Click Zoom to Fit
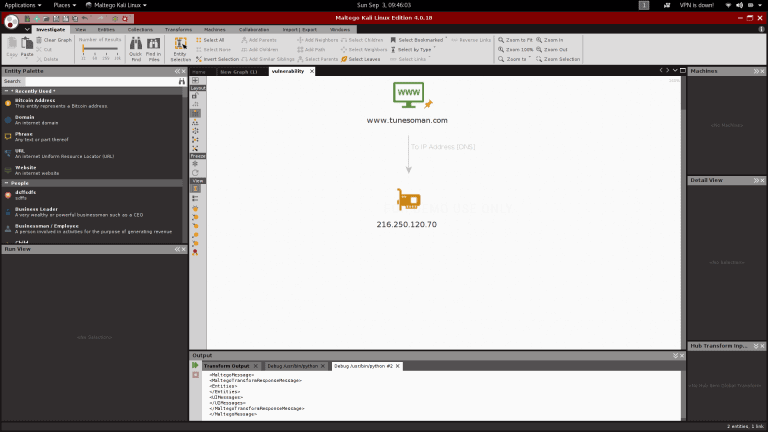This screenshot has height=432, width=768. click(515, 40)
